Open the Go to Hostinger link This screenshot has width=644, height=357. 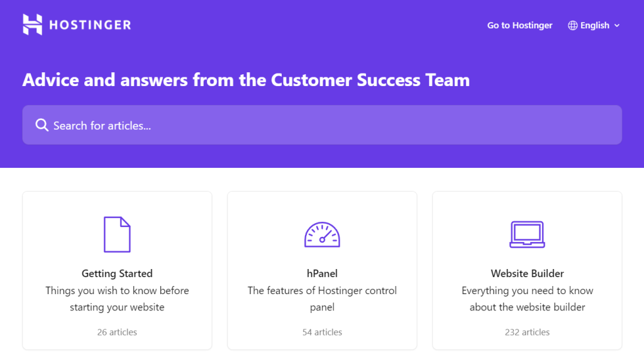pyautogui.click(x=519, y=25)
